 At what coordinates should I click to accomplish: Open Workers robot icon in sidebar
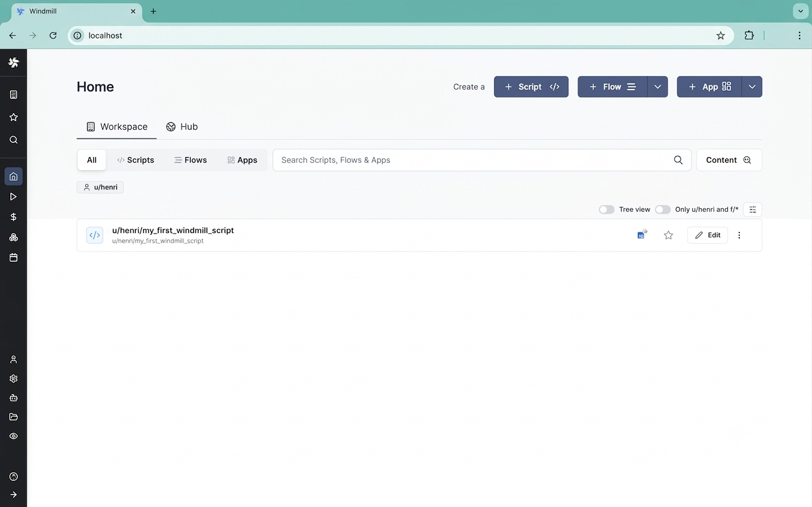[13, 398]
